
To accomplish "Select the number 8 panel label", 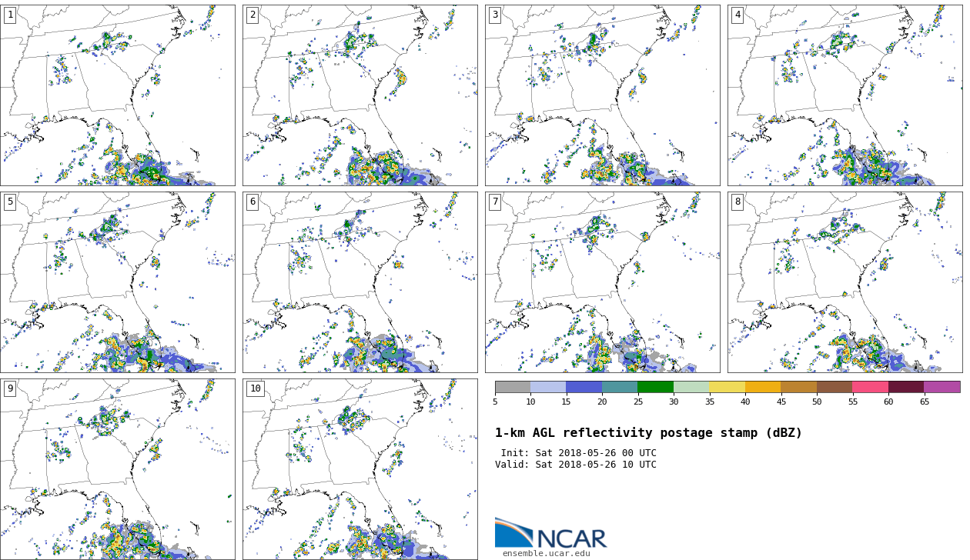I will pos(738,202).
